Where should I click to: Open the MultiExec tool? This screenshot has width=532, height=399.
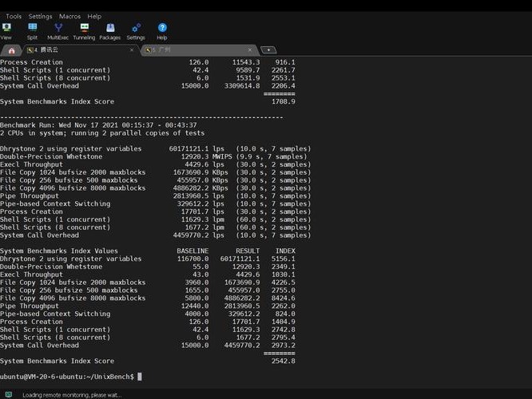tap(58, 32)
